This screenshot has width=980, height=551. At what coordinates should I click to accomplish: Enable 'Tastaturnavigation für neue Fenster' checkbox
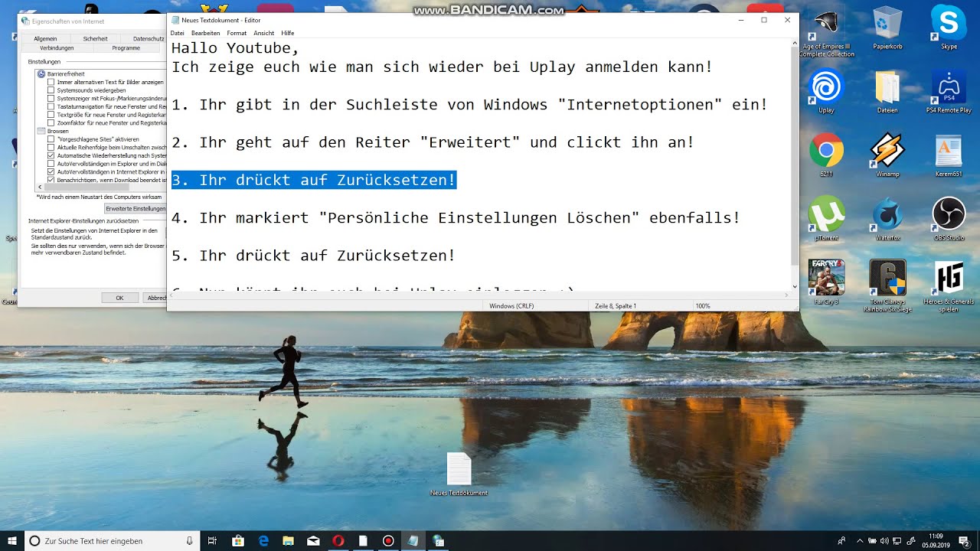(x=51, y=106)
